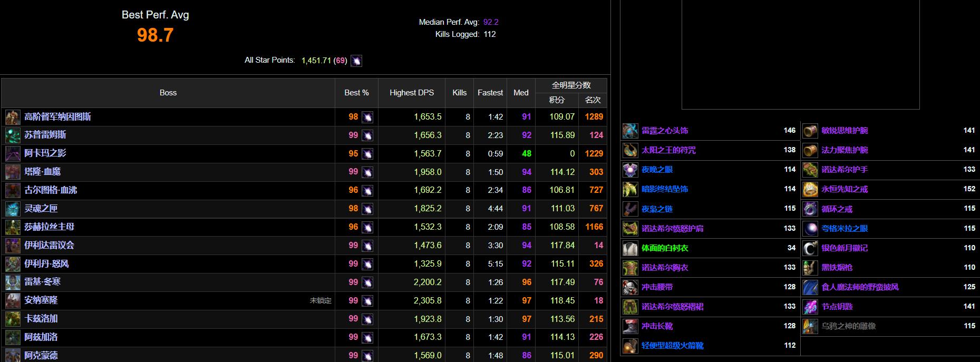The image size is (980, 362).
Task: Click the All Star Points spark icon
Action: tap(356, 61)
